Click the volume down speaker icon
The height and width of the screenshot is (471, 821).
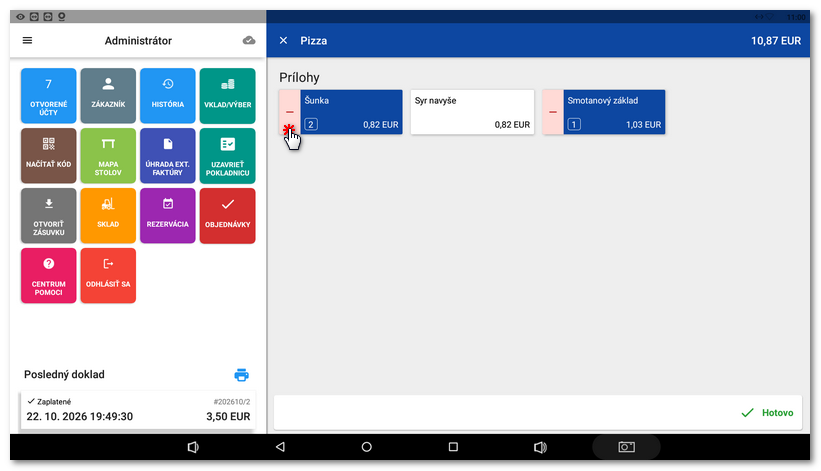point(193,447)
